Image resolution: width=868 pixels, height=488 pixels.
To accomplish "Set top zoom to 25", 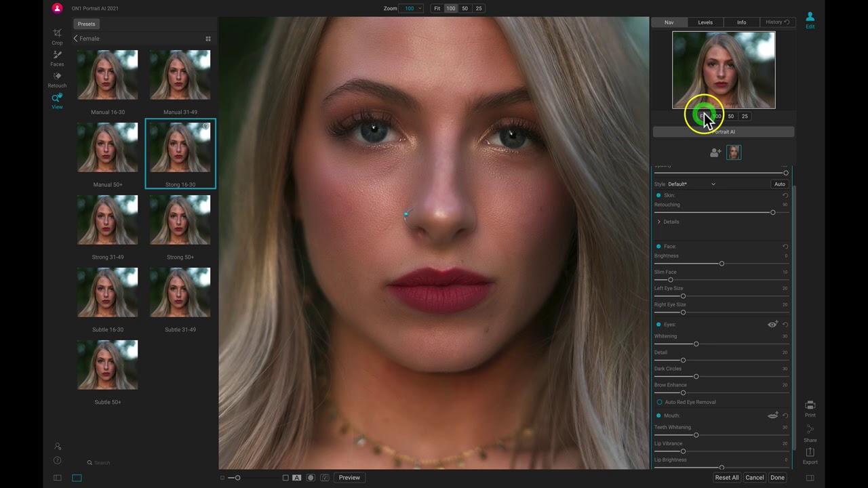I will pyautogui.click(x=479, y=8).
